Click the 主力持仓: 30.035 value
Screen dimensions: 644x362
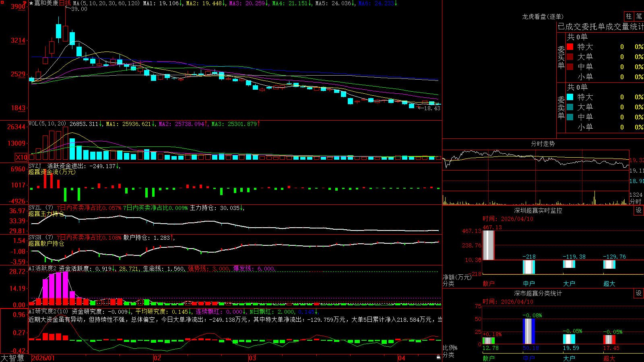215,208
